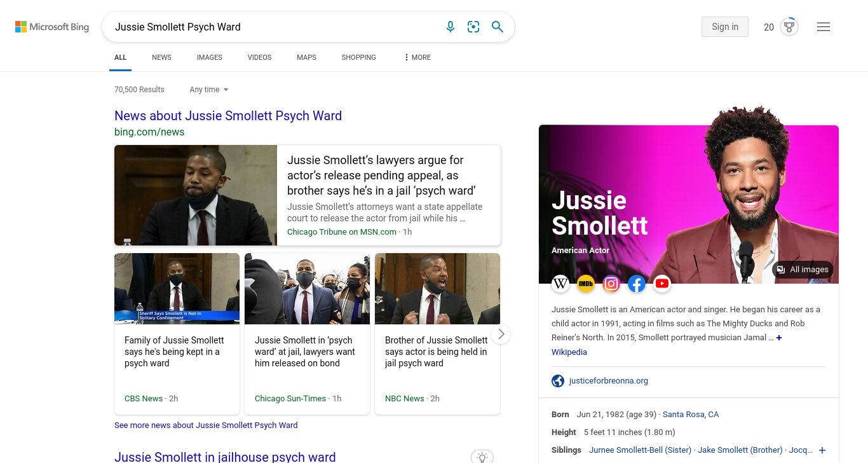Click All images button on profile photo
Viewport: 868px width, 463px height.
point(803,270)
